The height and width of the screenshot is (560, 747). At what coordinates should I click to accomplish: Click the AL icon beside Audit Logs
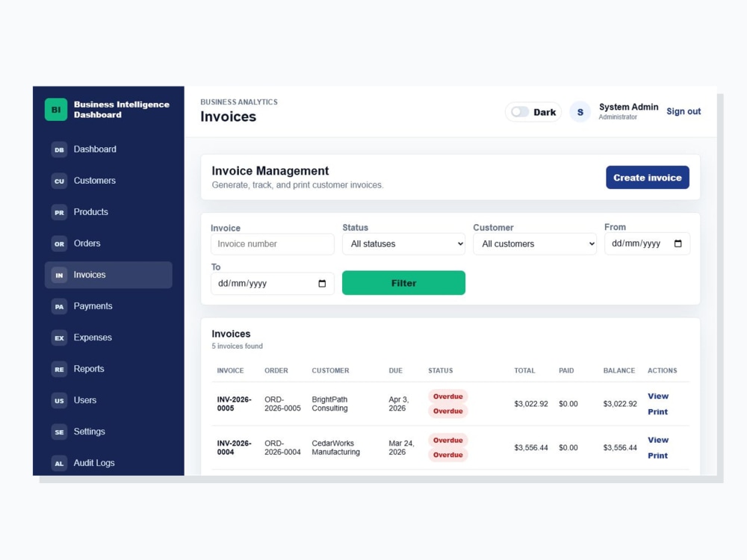coord(59,464)
